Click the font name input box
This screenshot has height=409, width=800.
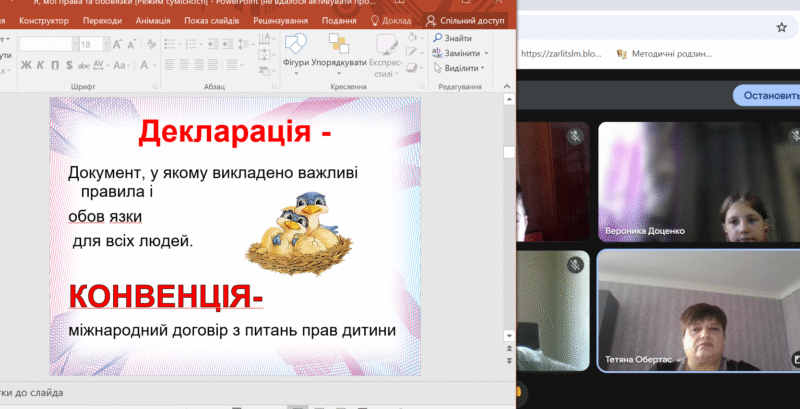pyautogui.click(x=46, y=44)
